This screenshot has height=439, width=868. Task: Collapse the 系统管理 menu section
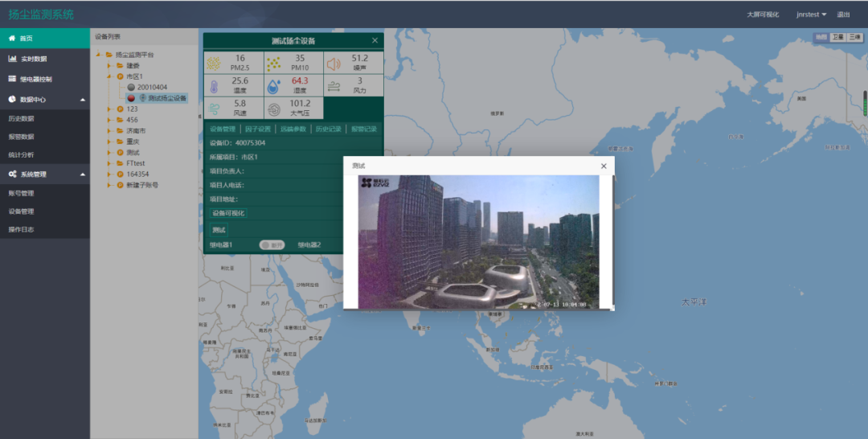tap(83, 174)
